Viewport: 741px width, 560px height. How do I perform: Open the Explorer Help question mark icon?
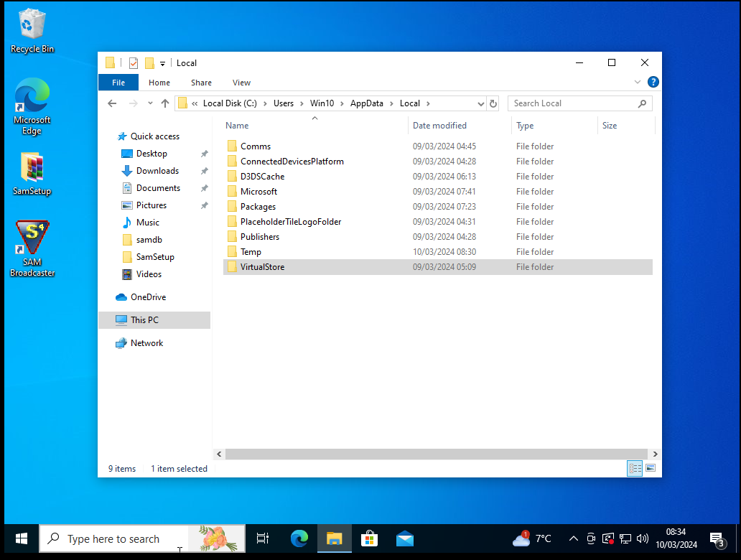tap(653, 83)
